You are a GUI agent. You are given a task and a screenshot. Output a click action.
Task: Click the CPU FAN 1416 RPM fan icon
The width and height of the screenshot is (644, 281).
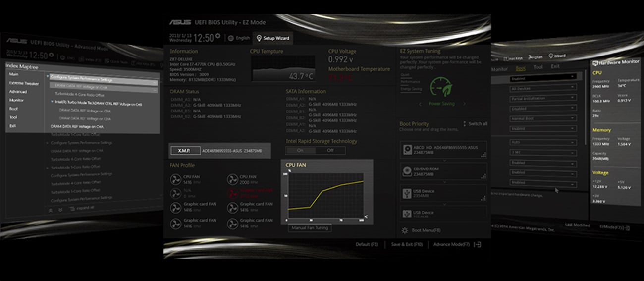175,180
